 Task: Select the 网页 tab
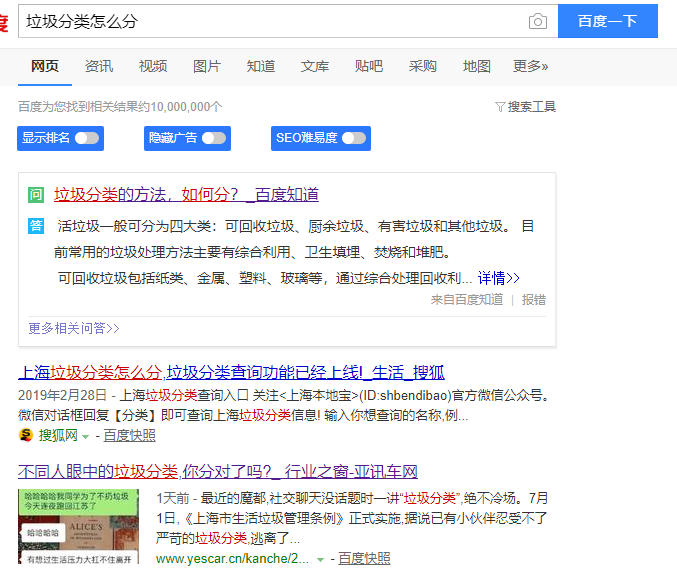[x=45, y=66]
